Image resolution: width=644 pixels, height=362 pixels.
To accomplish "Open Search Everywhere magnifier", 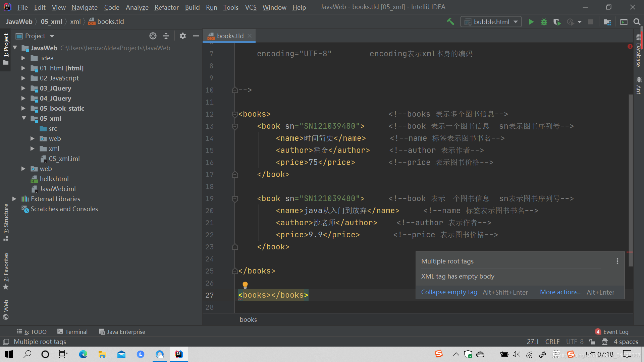I will point(637,22).
